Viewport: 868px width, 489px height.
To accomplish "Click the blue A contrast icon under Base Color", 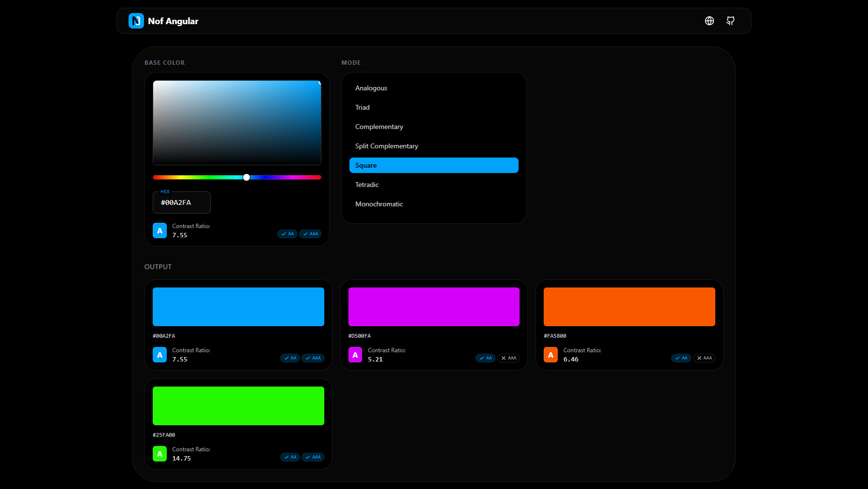I will coord(159,230).
